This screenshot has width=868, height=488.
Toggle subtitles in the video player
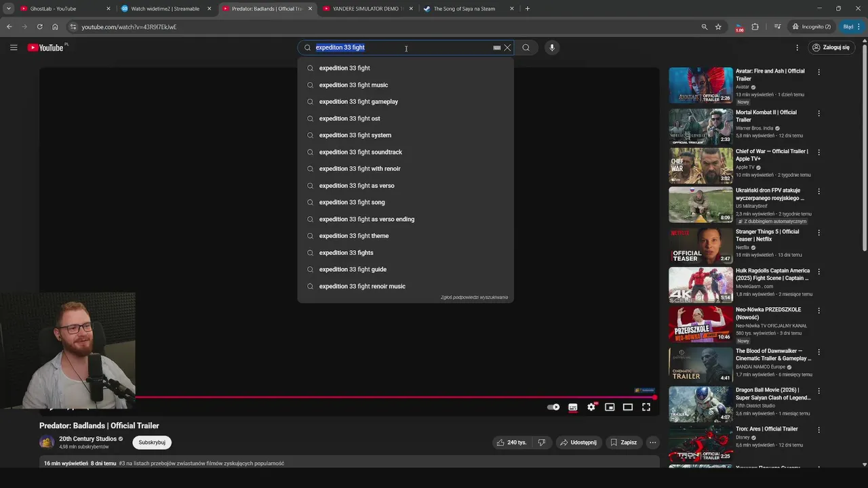tap(573, 407)
